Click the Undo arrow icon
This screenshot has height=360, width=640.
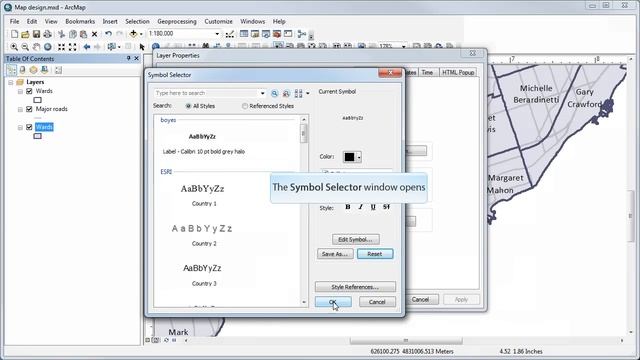[108, 34]
